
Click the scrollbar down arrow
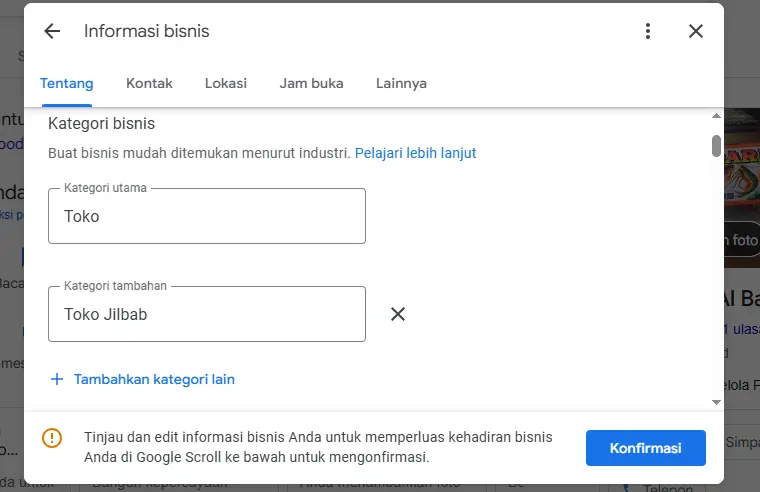(716, 402)
